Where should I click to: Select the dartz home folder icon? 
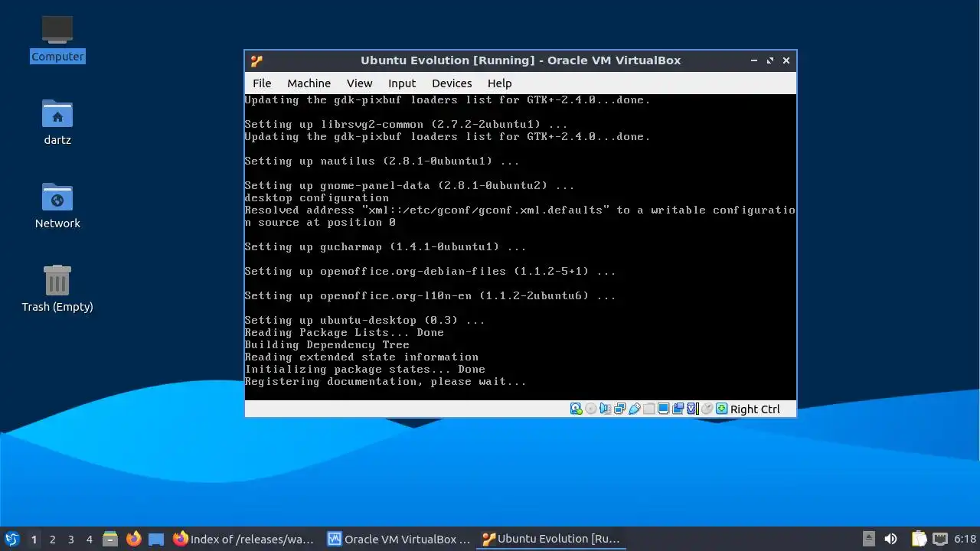click(x=57, y=121)
